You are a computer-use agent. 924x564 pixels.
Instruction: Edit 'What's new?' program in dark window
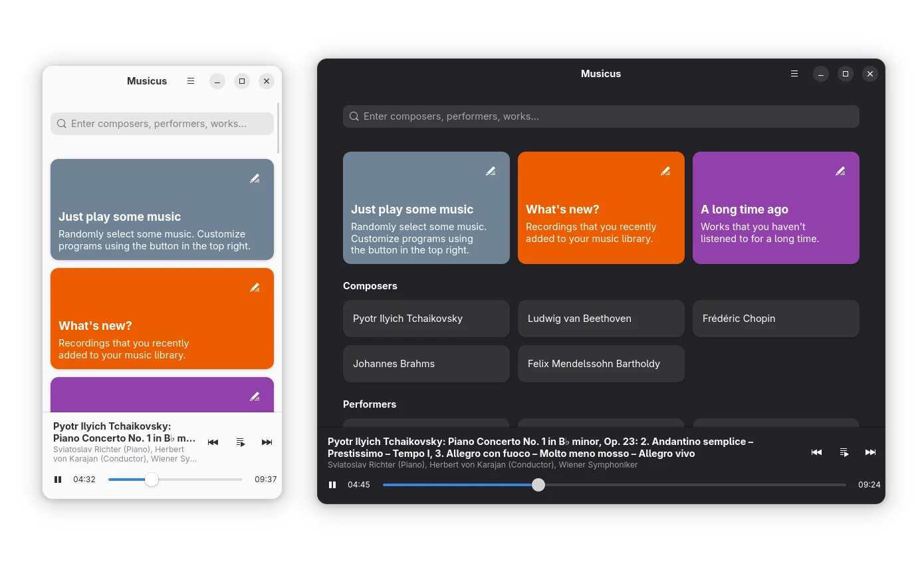665,171
